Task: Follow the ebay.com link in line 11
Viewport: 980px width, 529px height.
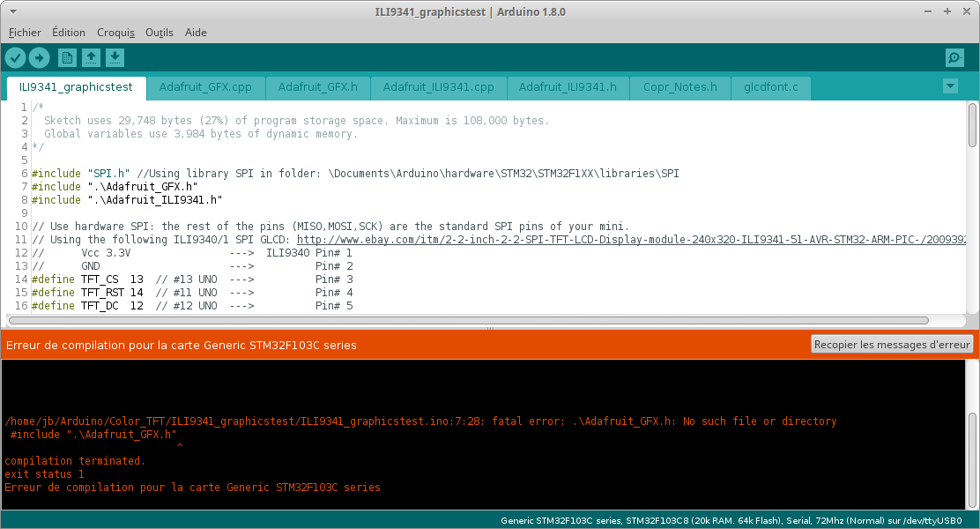Action: tap(631, 240)
